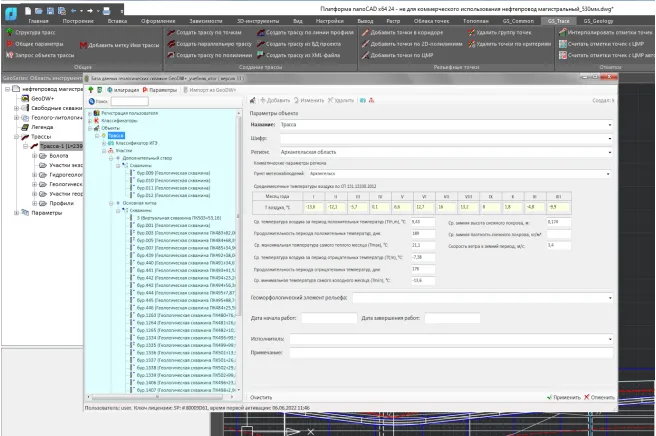The height and width of the screenshot is (436, 656).
Task: Click the Добавить icon in dialog toolbar
Action: (265, 101)
